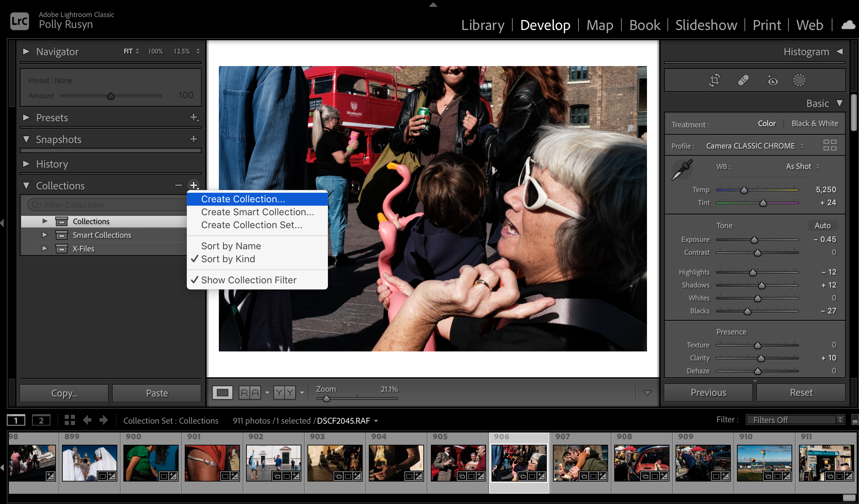The width and height of the screenshot is (859, 504).
Task: Expand the Smart Collections set
Action: [x=45, y=235]
